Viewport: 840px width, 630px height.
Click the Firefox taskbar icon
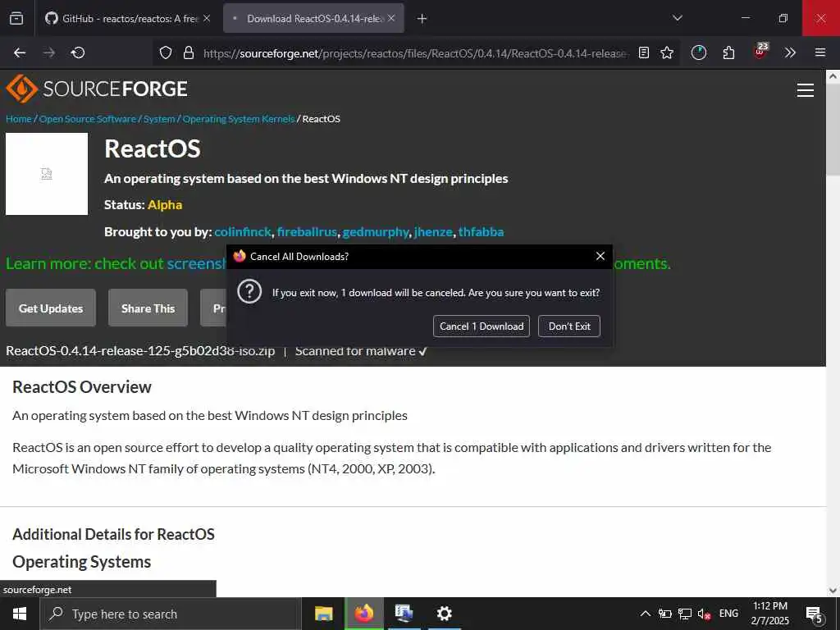coord(363,614)
